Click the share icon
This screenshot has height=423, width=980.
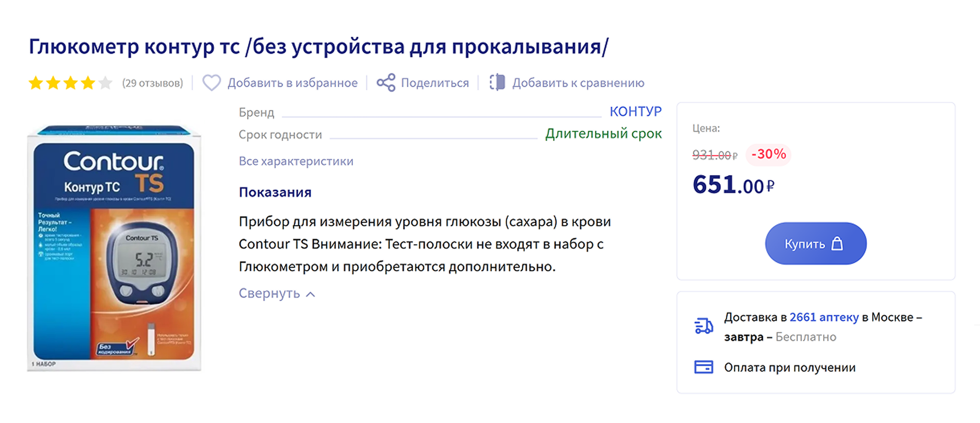pyautogui.click(x=386, y=83)
